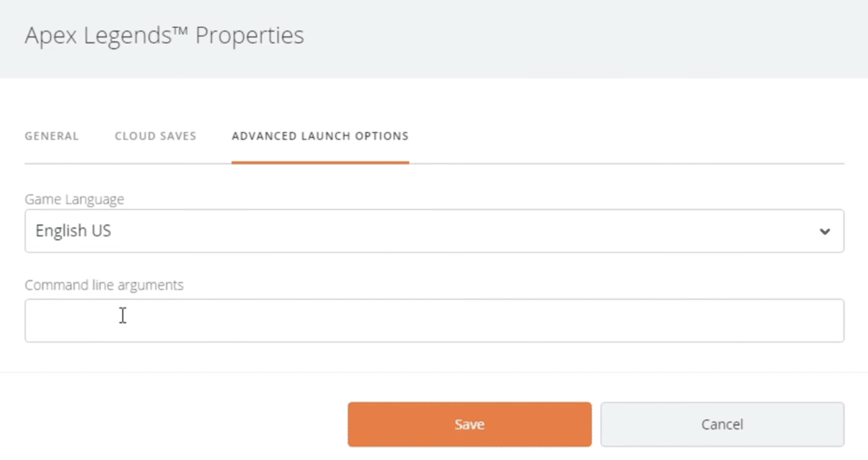Screen dimensions: 868x460
Task: Expand the Game Language dropdown
Action: coord(434,231)
